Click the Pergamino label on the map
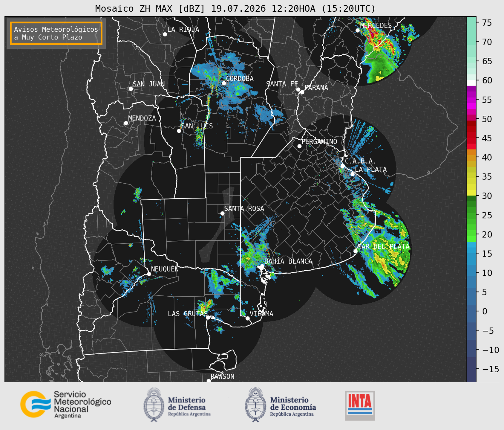Screen dimensions: 504x430 (x=319, y=141)
